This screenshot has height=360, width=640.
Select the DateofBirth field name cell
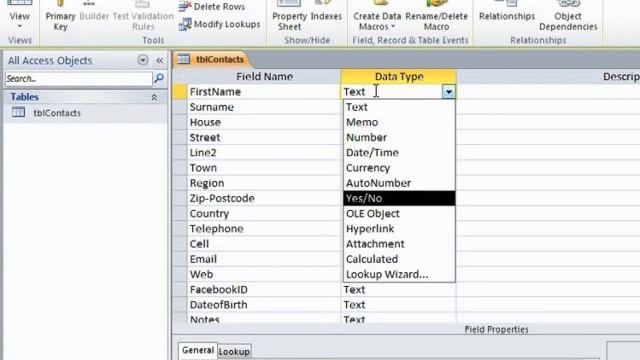(x=264, y=305)
